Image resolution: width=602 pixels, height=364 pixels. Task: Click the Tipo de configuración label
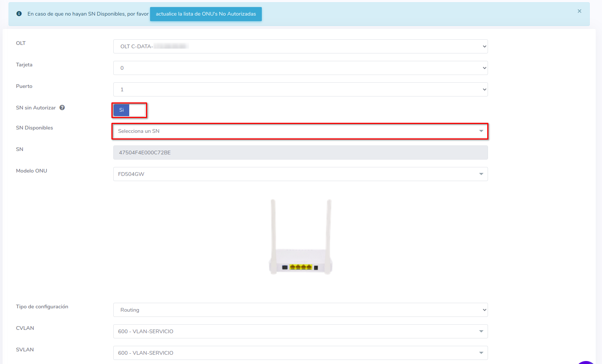(42, 306)
